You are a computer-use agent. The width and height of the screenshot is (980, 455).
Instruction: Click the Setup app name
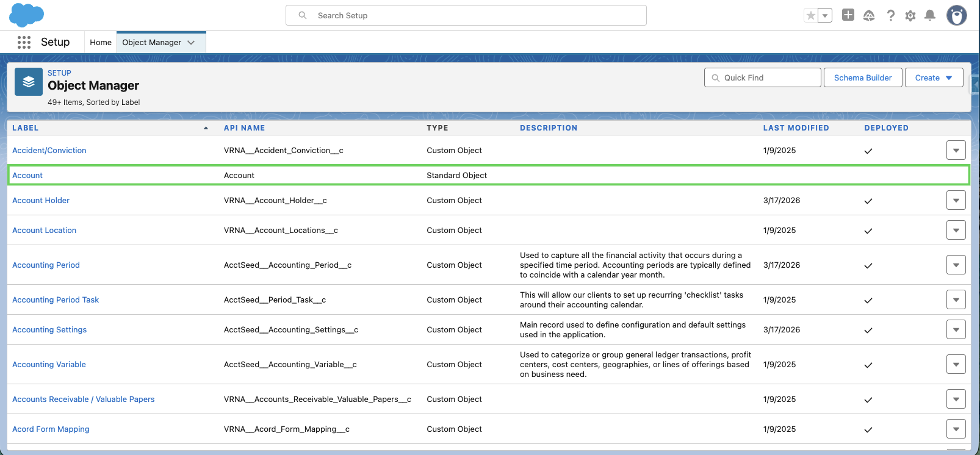(x=55, y=42)
